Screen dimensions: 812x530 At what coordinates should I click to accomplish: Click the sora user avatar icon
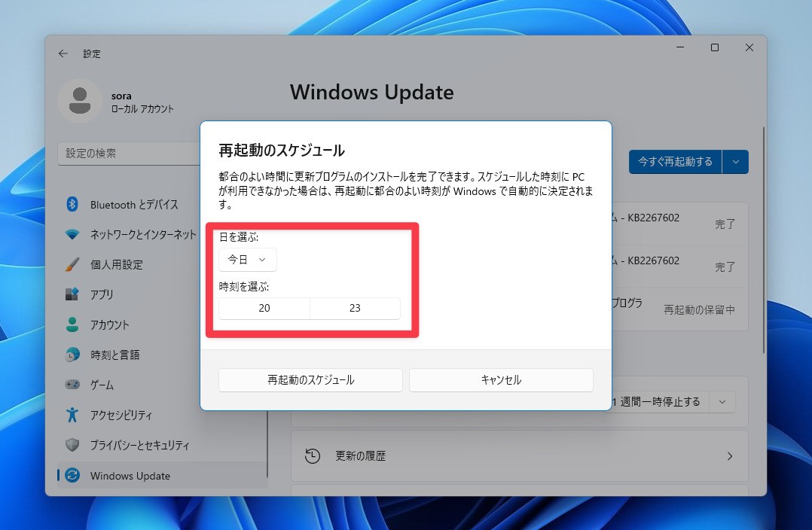pos(80,101)
